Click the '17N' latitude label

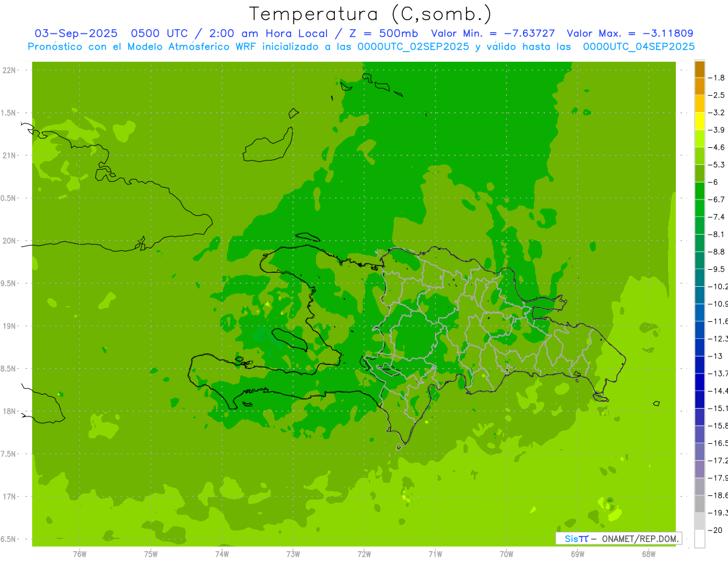pyautogui.click(x=10, y=497)
